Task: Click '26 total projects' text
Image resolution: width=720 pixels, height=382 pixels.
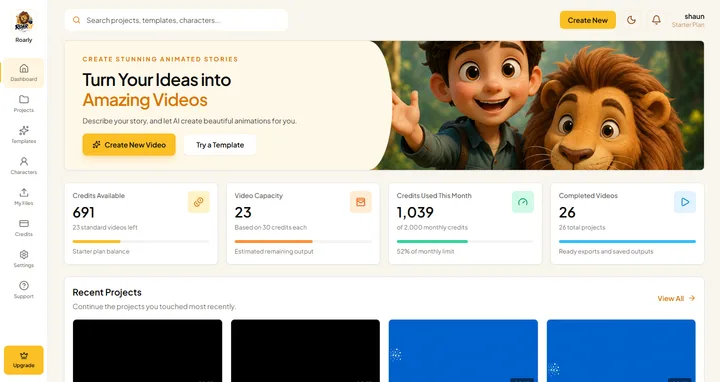Action: pos(582,227)
